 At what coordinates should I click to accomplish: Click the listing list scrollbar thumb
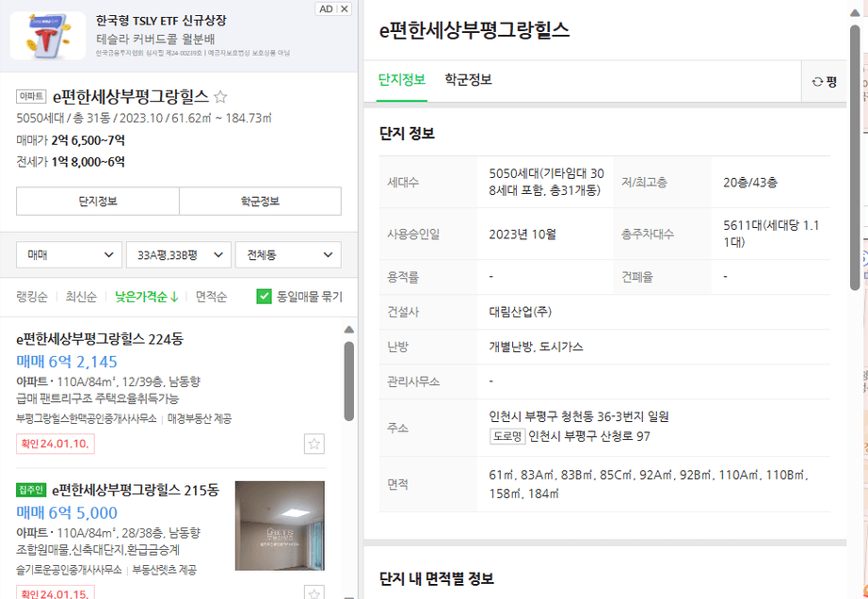point(348,380)
